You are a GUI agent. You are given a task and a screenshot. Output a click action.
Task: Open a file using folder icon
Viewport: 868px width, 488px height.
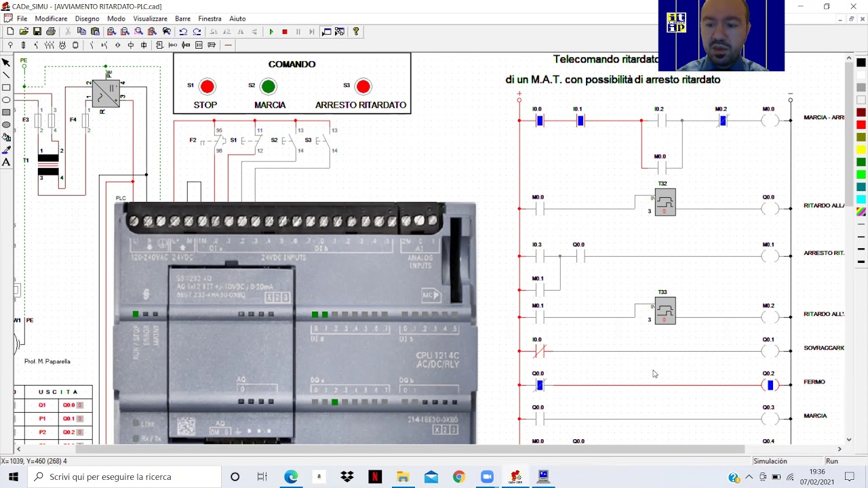pos(24,31)
